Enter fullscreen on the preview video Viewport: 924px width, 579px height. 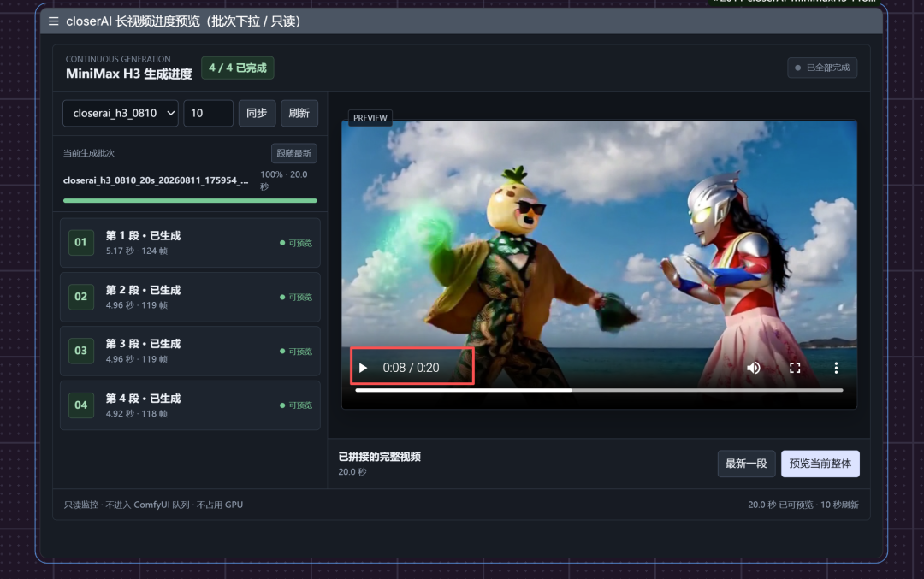(x=795, y=368)
